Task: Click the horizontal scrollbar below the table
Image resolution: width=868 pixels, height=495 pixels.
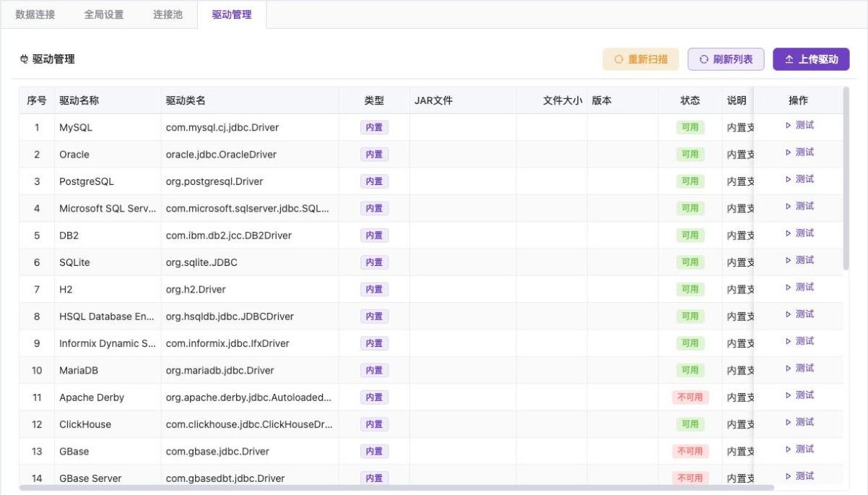Action: pyautogui.click(x=396, y=488)
